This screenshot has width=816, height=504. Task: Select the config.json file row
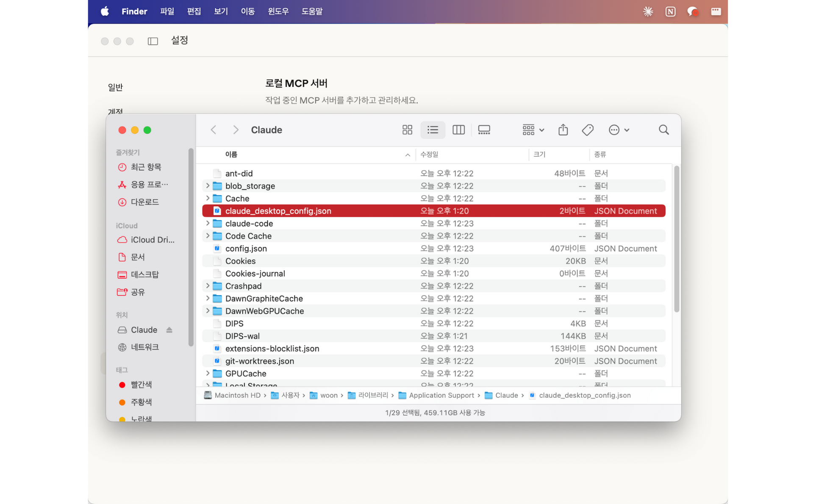246,249
